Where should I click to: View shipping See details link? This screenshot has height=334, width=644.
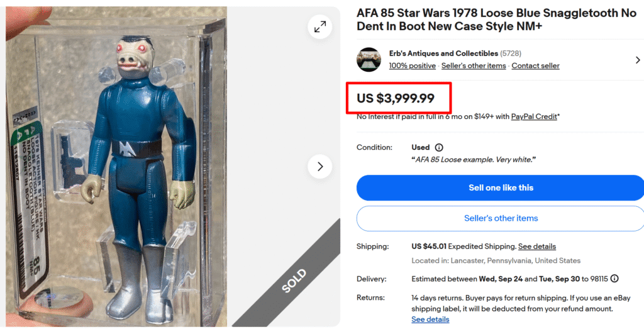point(536,246)
